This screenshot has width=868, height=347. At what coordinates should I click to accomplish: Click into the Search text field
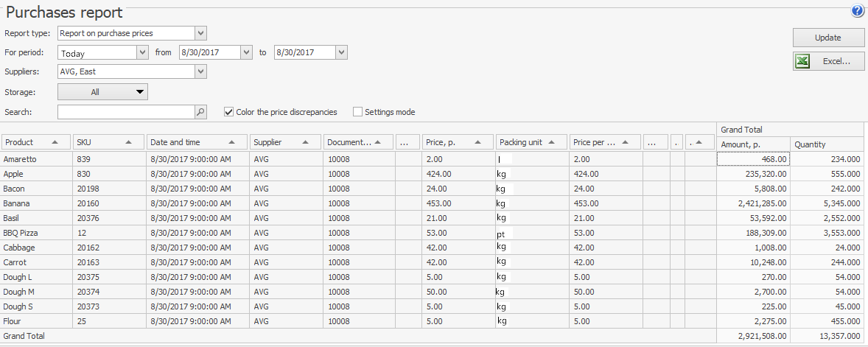125,112
